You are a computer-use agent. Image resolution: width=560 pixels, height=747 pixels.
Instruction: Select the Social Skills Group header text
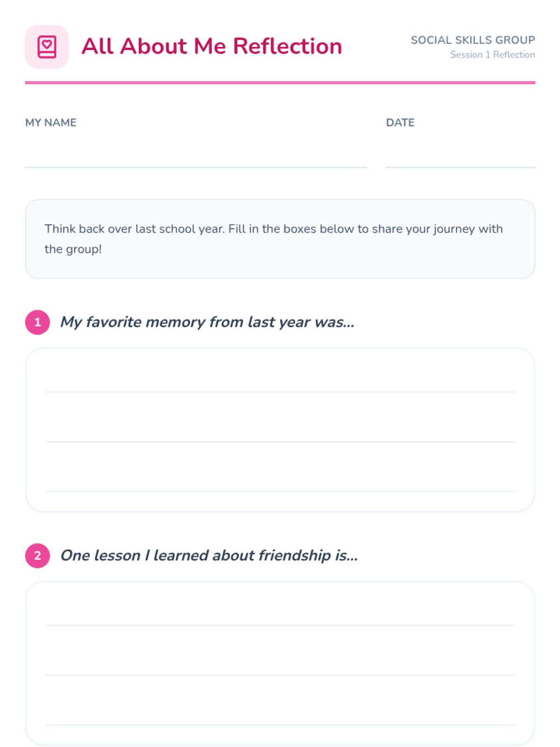472,40
